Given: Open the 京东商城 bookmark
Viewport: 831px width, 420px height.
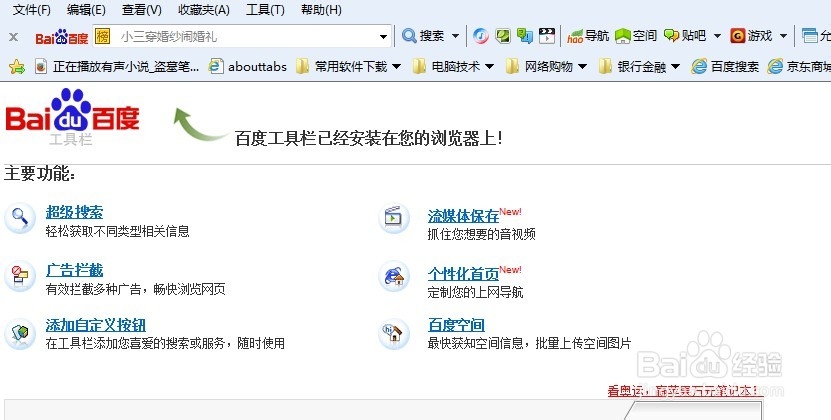Looking at the screenshot, I should pyautogui.click(x=799, y=66).
